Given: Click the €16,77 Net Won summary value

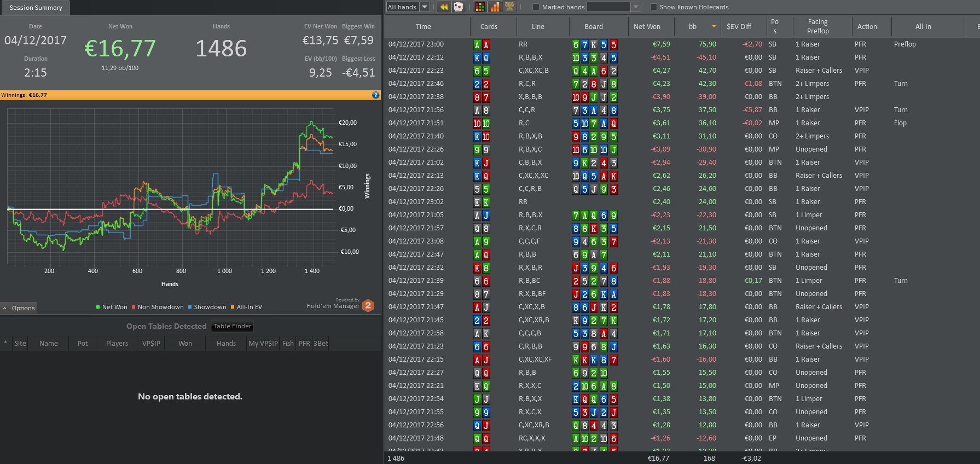Looking at the screenshot, I should click(x=120, y=49).
